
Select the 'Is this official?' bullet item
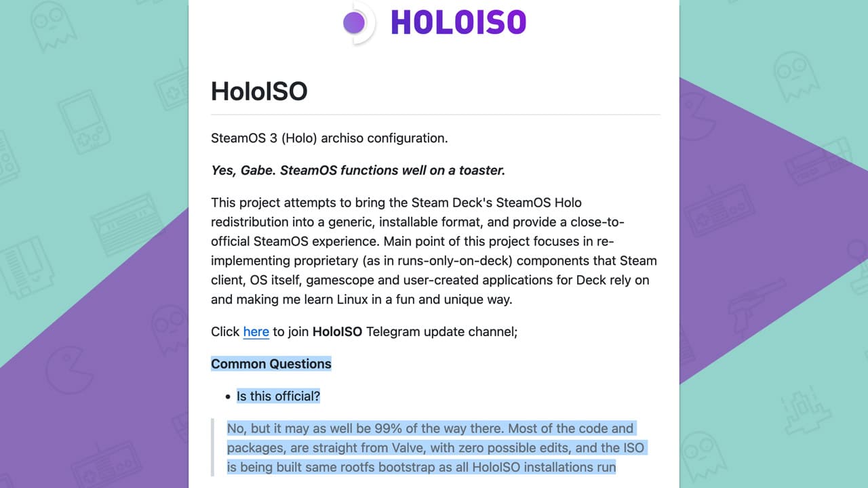coord(278,396)
